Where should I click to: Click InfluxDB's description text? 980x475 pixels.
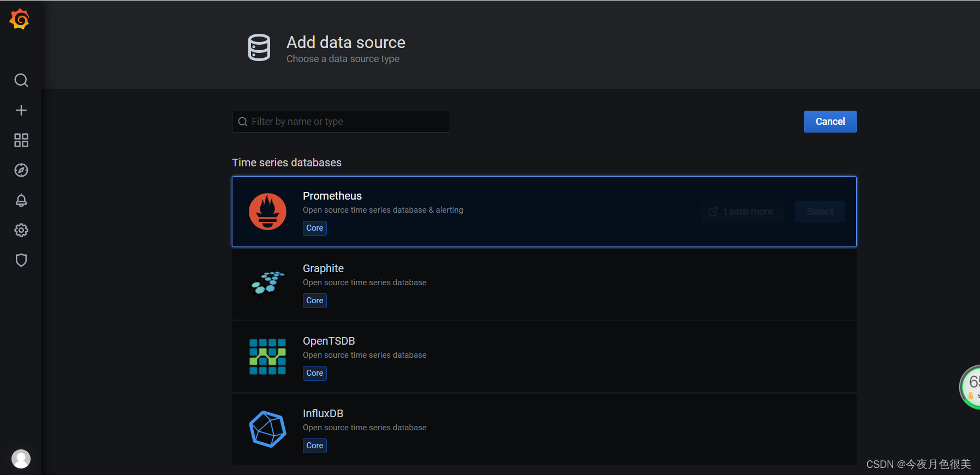point(364,428)
